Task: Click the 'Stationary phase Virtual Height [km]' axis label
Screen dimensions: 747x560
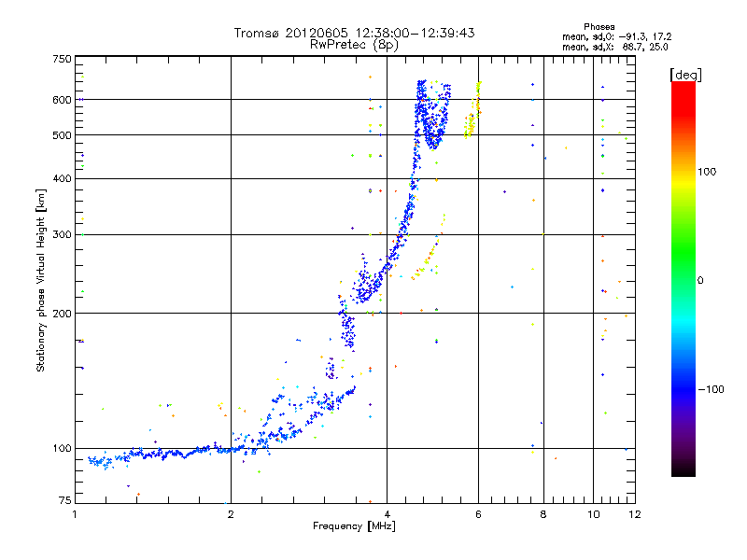Action: click(41, 280)
